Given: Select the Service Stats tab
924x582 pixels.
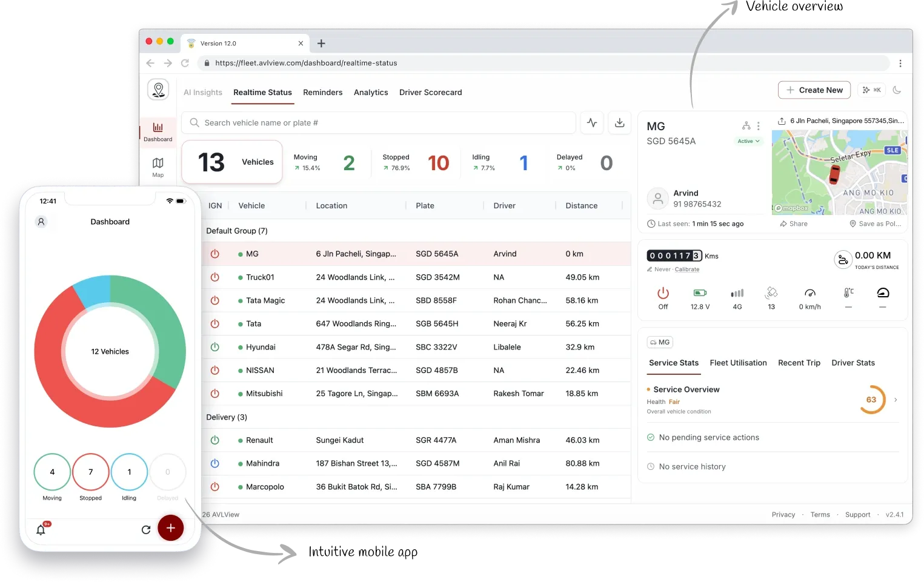Looking at the screenshot, I should coord(674,363).
